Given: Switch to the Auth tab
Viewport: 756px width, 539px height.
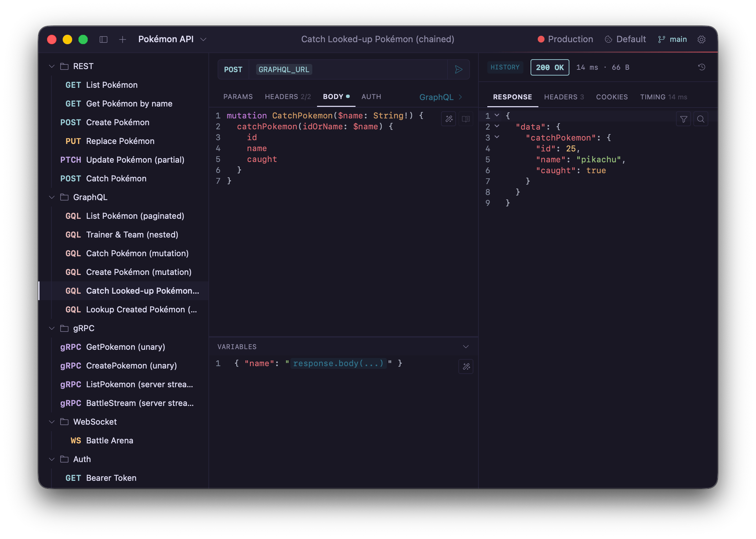Looking at the screenshot, I should 371,97.
